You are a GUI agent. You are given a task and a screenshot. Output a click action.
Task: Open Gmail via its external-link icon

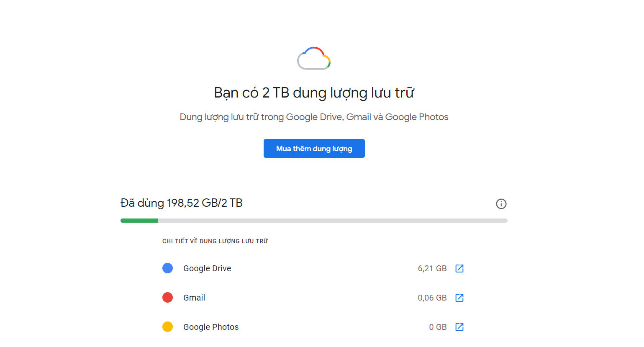point(459,298)
